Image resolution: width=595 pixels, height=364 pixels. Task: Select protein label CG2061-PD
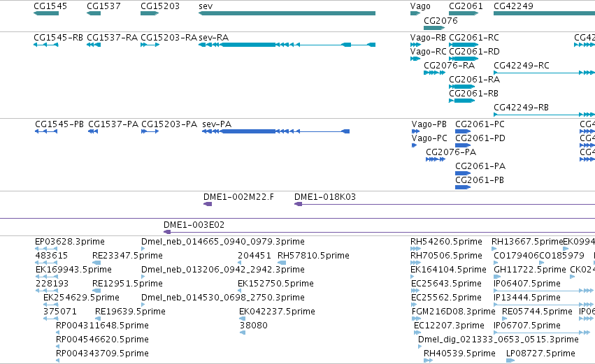480,138
